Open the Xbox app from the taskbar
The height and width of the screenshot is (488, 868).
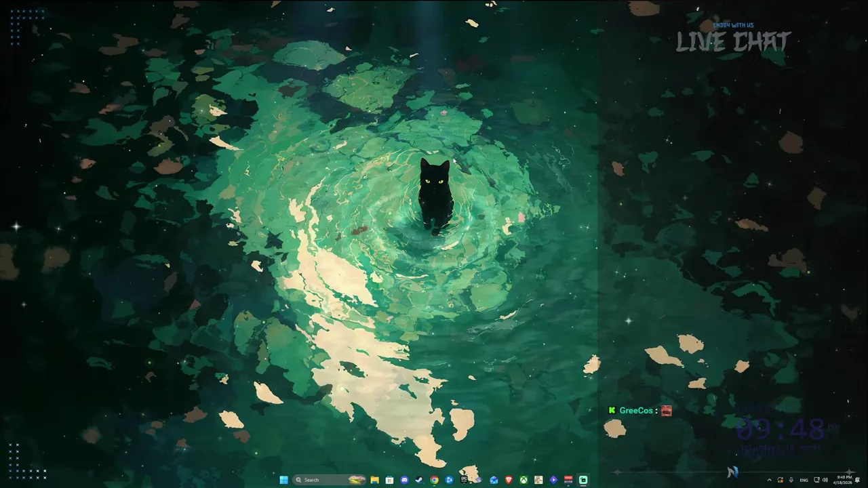(524, 480)
